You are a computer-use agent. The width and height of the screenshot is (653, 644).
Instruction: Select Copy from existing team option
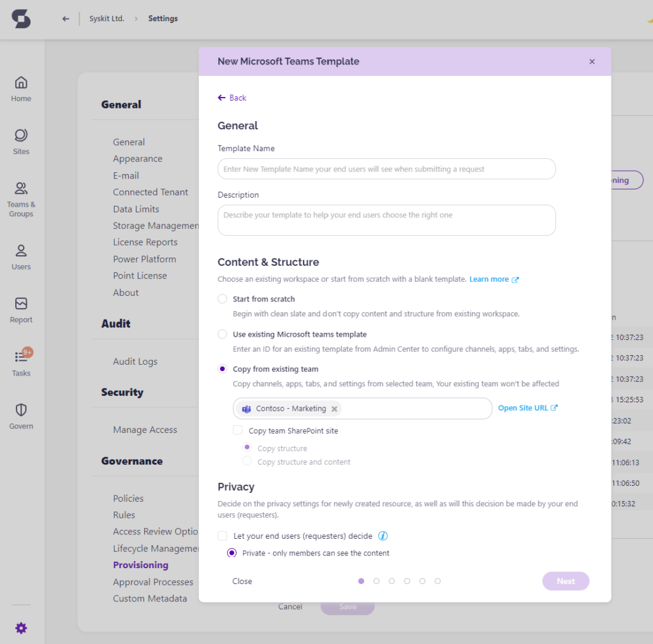click(x=223, y=369)
